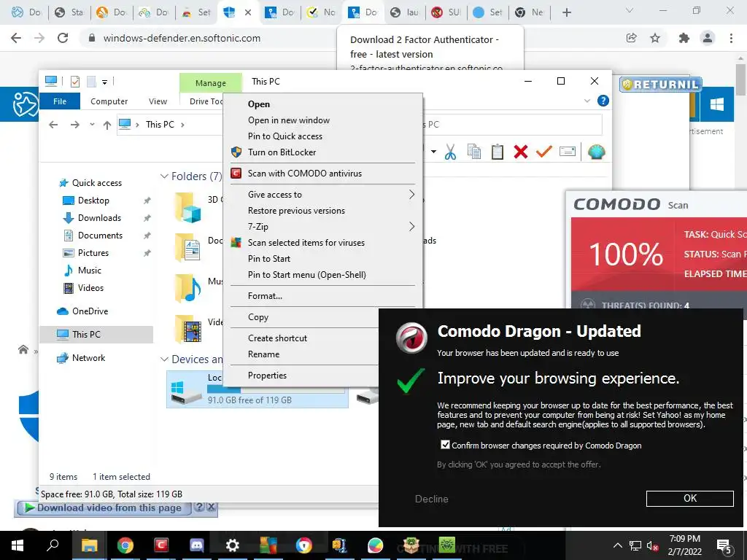Image resolution: width=747 pixels, height=560 pixels.
Task: Click the 91.0 GB free of 119 GB text
Action: coord(249,400)
